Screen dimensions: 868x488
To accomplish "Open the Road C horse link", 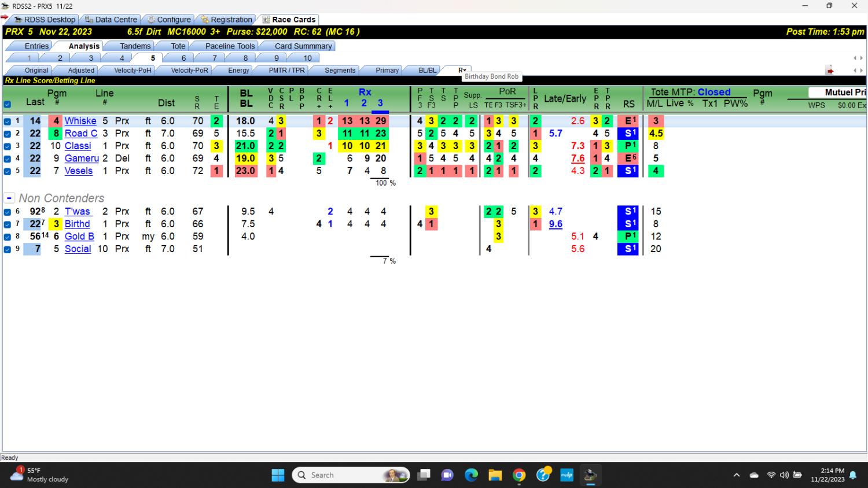I will pyautogui.click(x=81, y=133).
